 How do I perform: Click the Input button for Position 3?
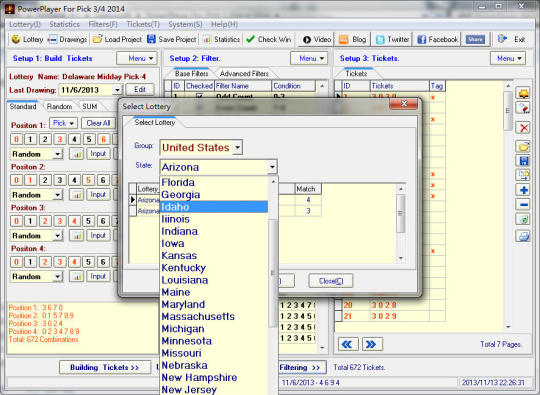pyautogui.click(x=98, y=236)
